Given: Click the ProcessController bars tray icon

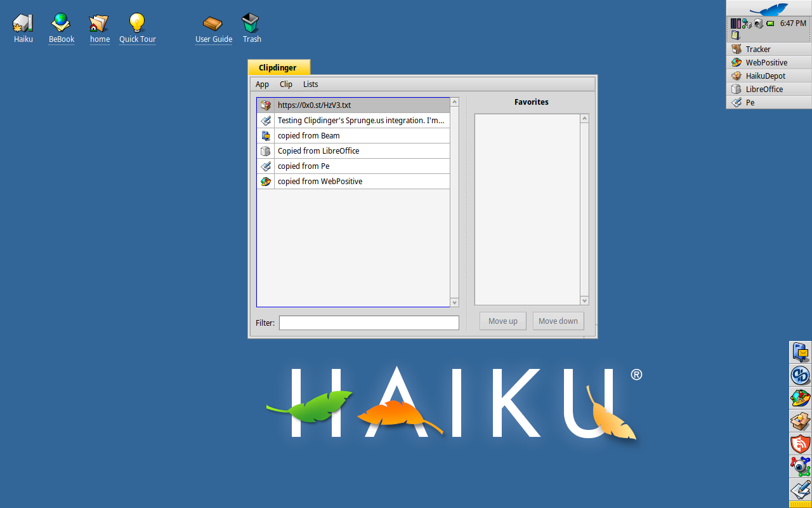Looking at the screenshot, I should pyautogui.click(x=735, y=23).
